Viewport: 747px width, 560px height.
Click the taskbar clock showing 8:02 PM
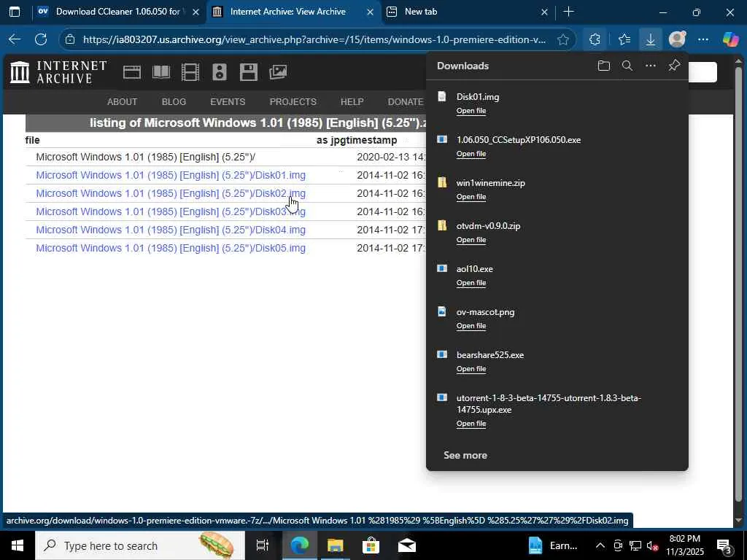(684, 545)
